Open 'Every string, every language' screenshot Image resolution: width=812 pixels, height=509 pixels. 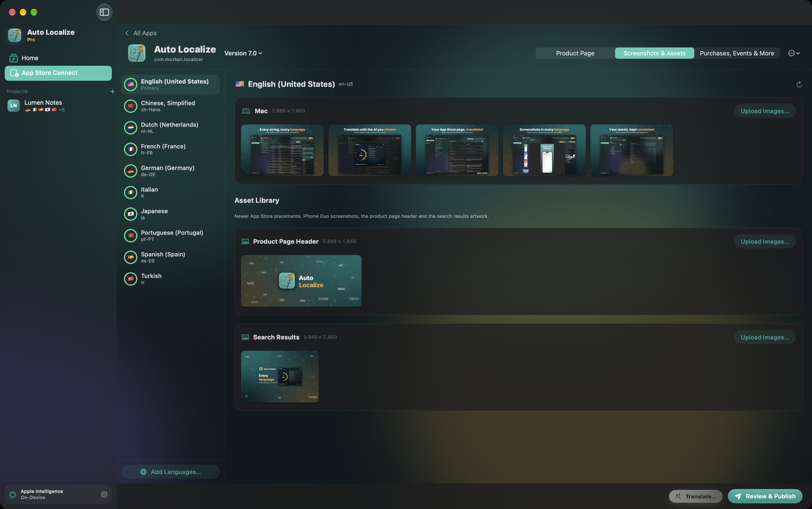click(282, 150)
